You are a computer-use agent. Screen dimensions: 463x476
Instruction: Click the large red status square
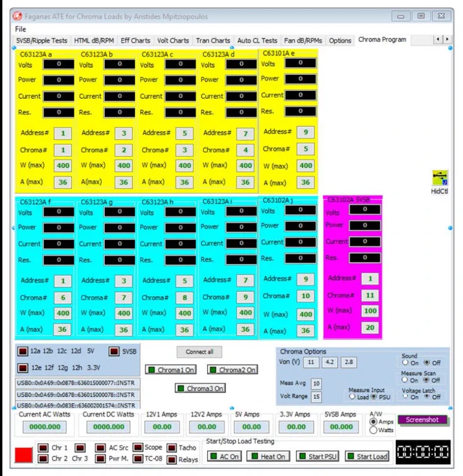click(24, 455)
